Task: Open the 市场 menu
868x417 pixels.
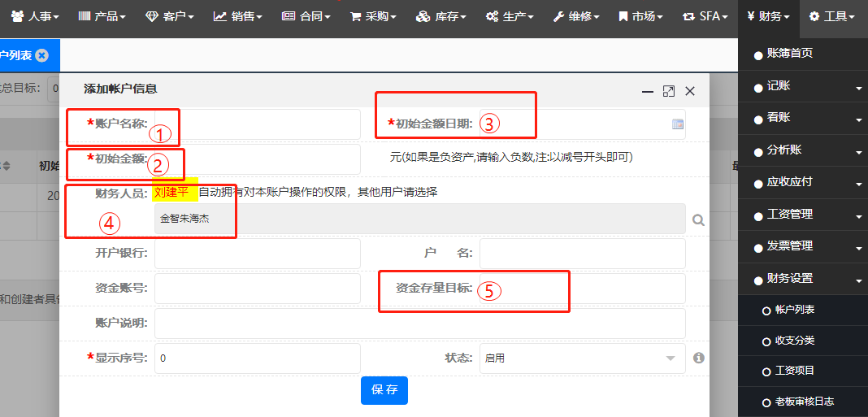Action: point(640,16)
